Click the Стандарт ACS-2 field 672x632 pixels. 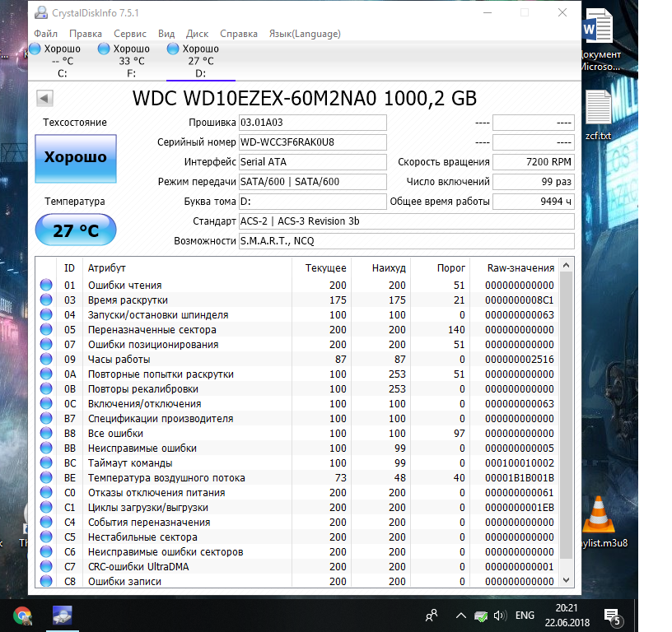(406, 221)
